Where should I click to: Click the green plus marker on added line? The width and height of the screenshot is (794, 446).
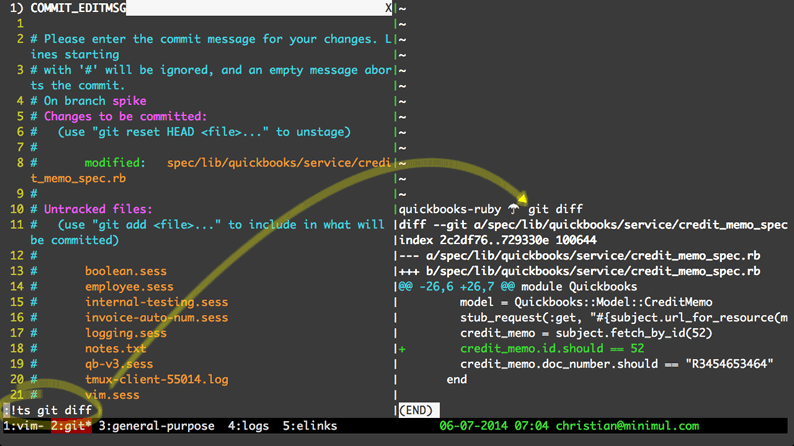[403, 349]
